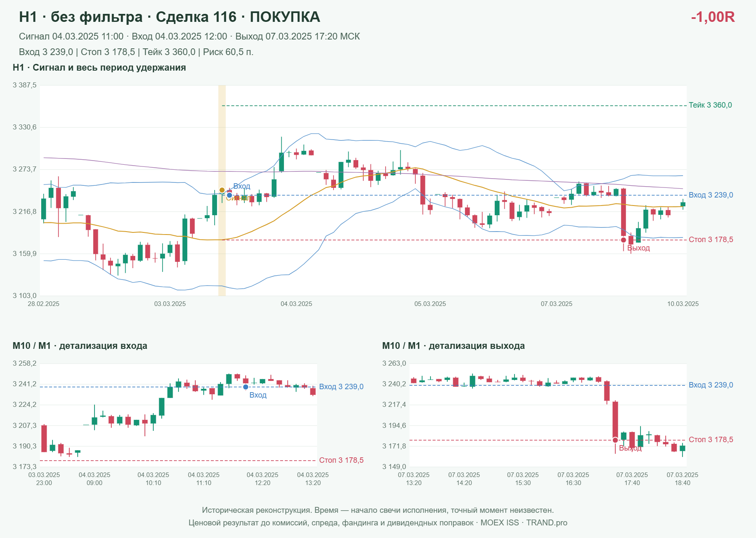The height and width of the screenshot is (538, 756).
Task: Click the -1,00R result value
Action: 713,17
